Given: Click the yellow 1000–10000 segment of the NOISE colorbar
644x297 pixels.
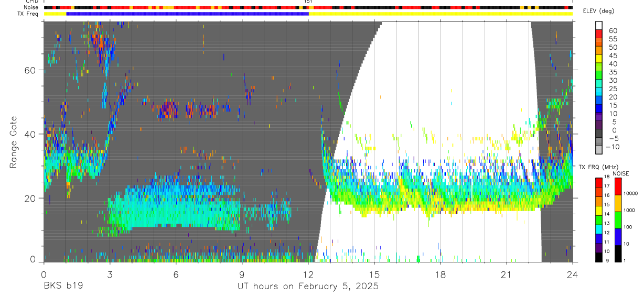Looking at the screenshot, I should [x=618, y=203].
